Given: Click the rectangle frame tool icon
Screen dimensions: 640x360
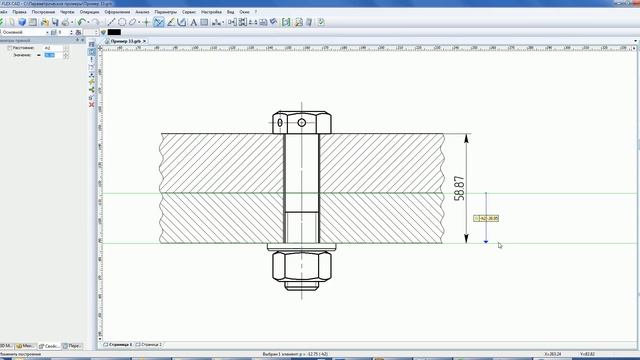Looking at the screenshot, I should coord(204,22).
